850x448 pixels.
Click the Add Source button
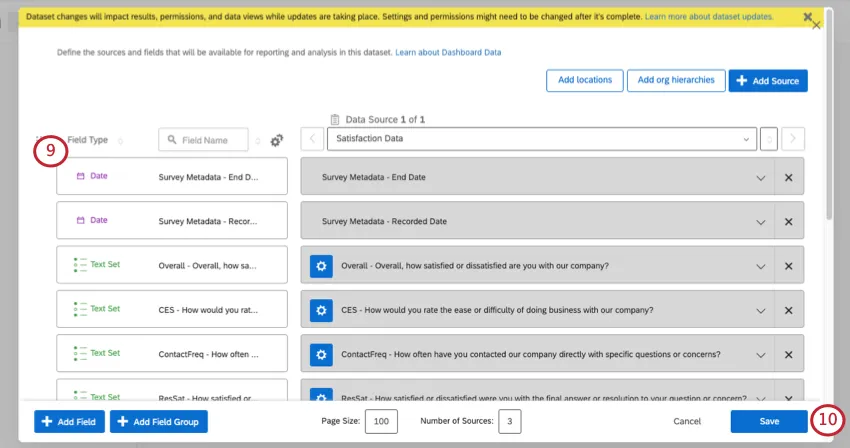(768, 80)
